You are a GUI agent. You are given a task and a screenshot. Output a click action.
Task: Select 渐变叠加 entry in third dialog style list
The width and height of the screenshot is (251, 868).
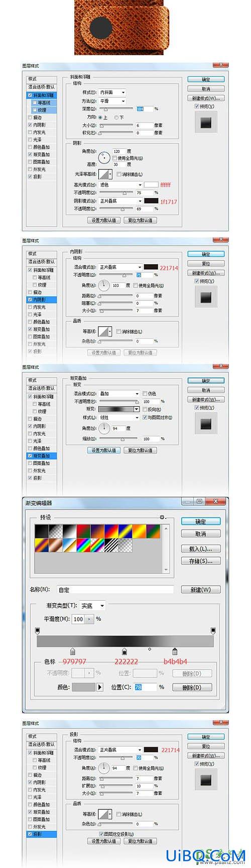[42, 456]
